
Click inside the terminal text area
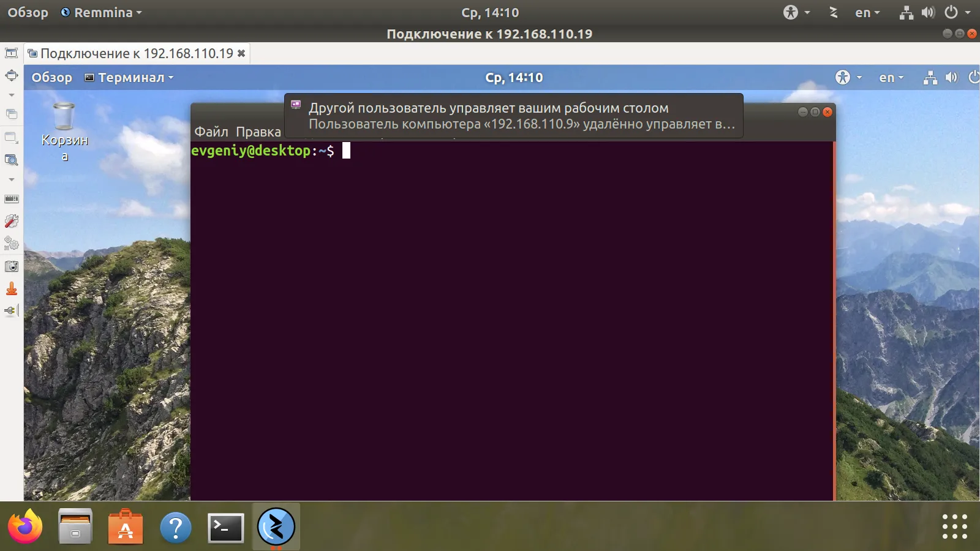pos(512,321)
